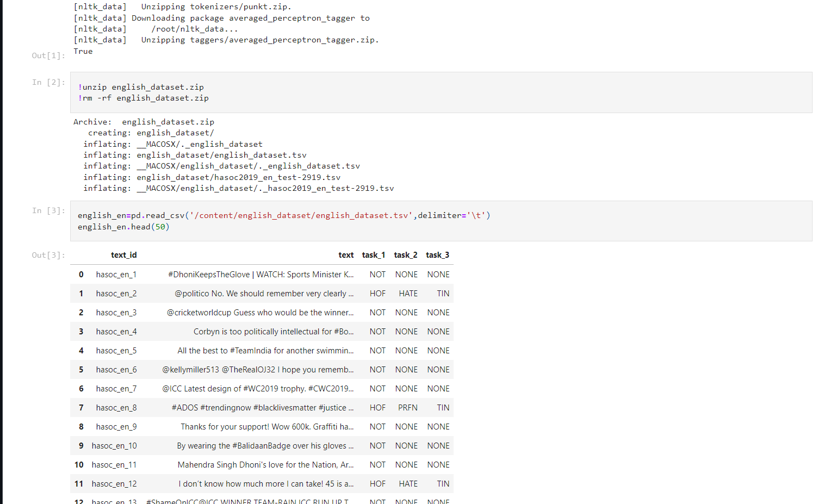Select cell hasoc_en_11

[114, 465]
